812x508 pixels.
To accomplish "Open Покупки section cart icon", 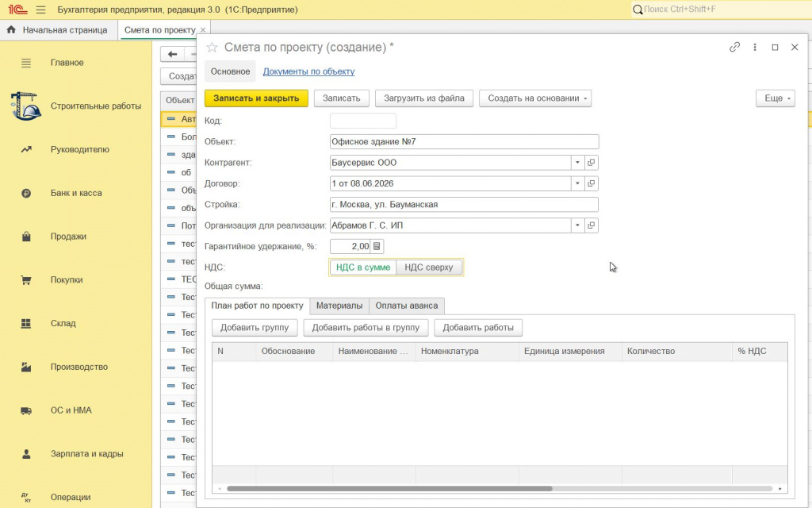I will click(x=26, y=280).
